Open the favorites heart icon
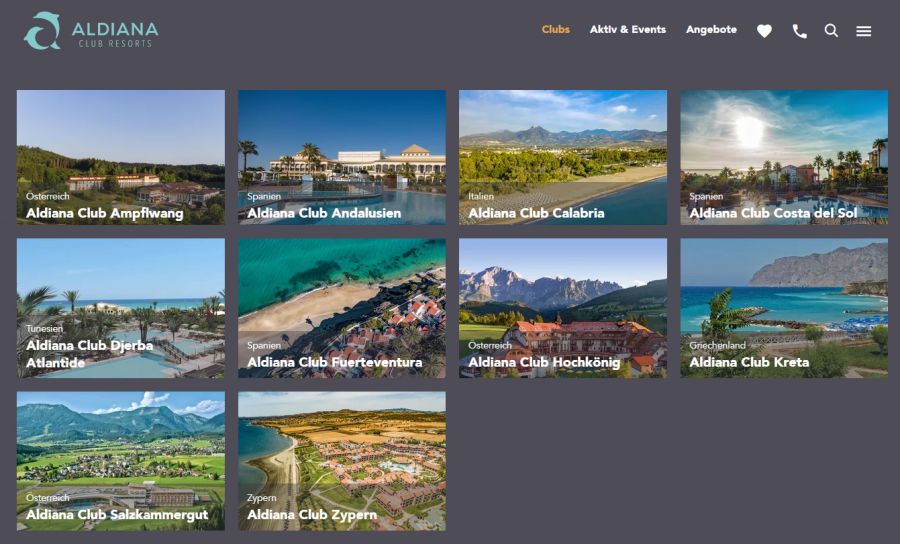The image size is (900, 544). tap(764, 31)
